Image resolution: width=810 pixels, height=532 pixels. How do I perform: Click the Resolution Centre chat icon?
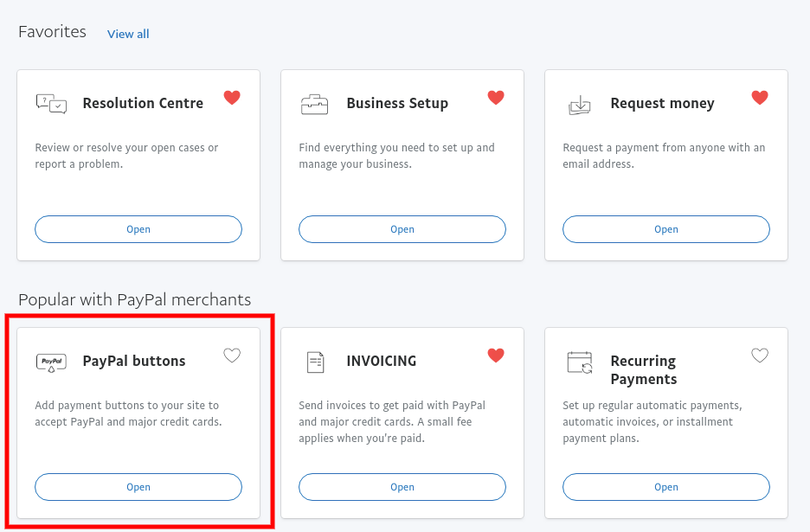tap(51, 104)
